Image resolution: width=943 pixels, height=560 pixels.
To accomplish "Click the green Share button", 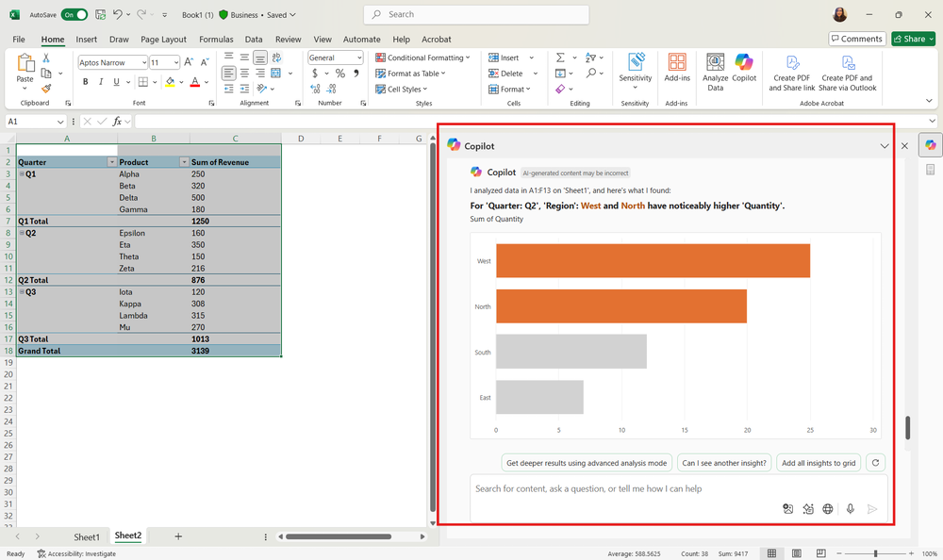I will [x=914, y=39].
